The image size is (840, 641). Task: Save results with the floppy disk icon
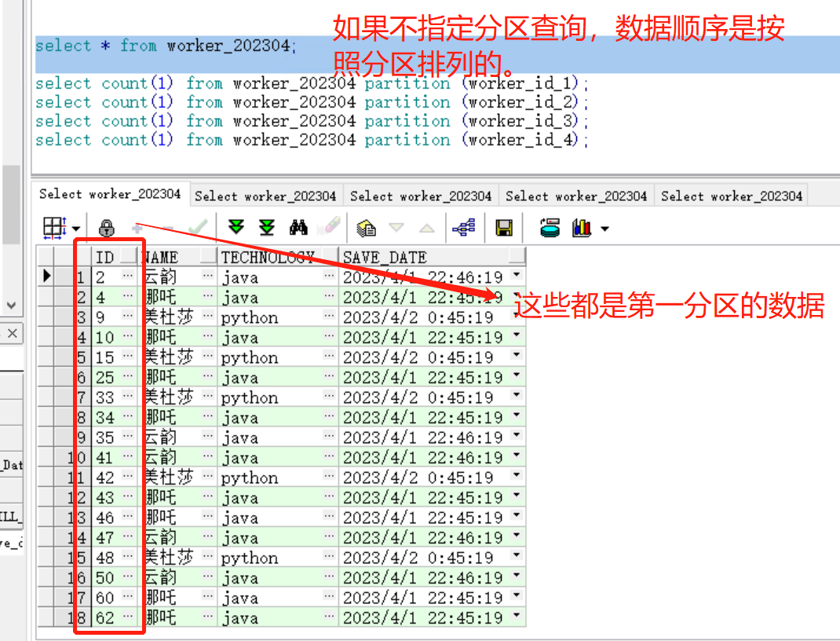point(503,228)
